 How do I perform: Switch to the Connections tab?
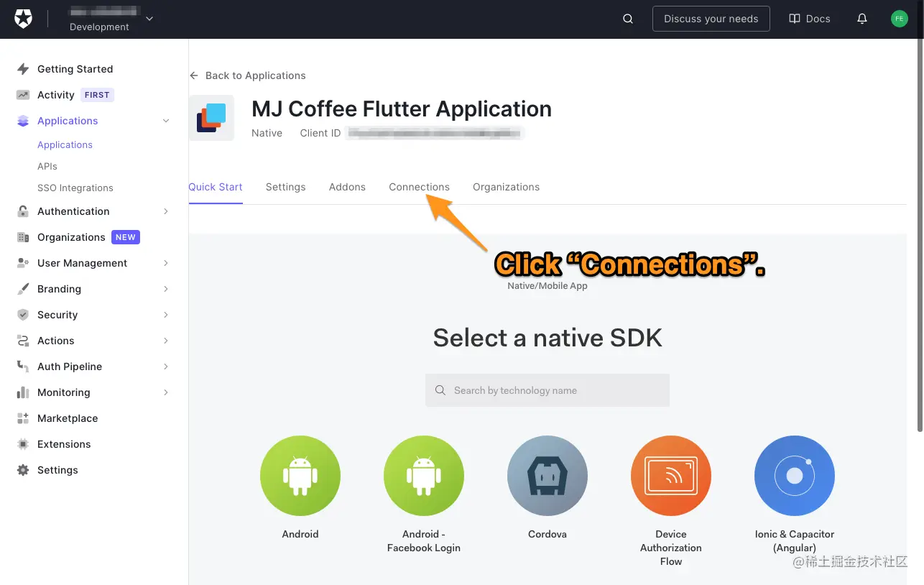pyautogui.click(x=419, y=187)
